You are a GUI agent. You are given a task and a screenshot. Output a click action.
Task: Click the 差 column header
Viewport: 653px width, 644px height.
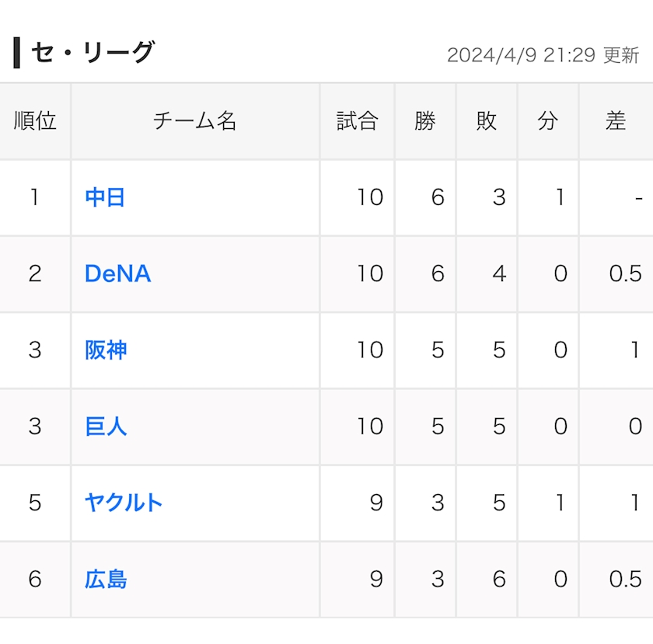[x=616, y=121]
